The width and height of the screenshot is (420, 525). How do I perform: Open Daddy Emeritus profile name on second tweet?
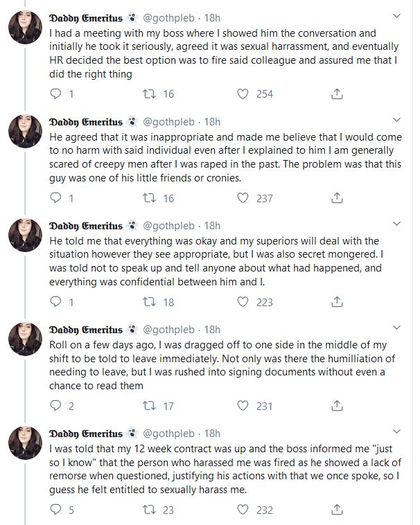click(87, 121)
